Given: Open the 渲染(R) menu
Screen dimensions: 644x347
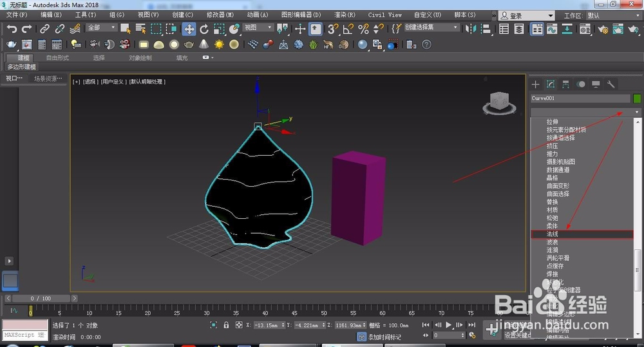Looking at the screenshot, I should 345,15.
